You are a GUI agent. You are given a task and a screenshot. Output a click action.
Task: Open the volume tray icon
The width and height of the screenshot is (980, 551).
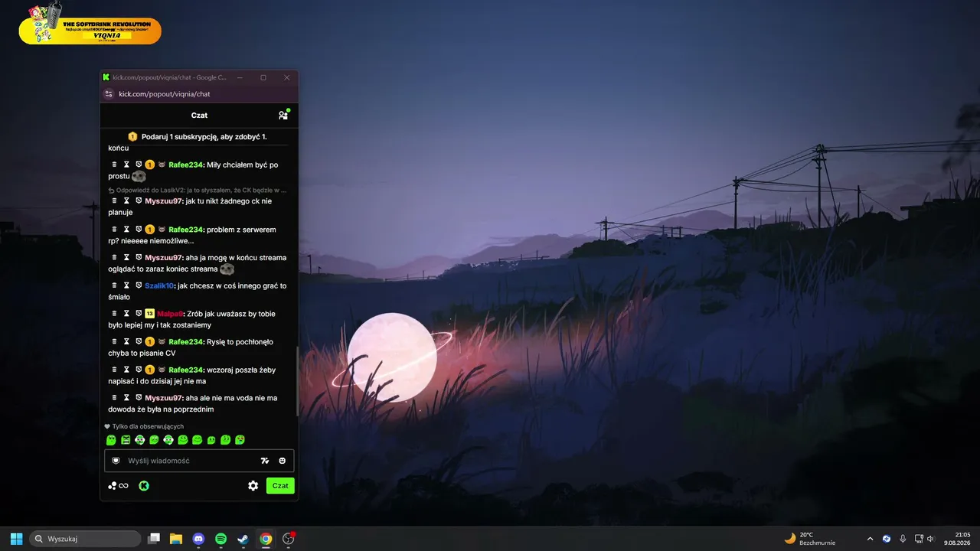(x=931, y=539)
